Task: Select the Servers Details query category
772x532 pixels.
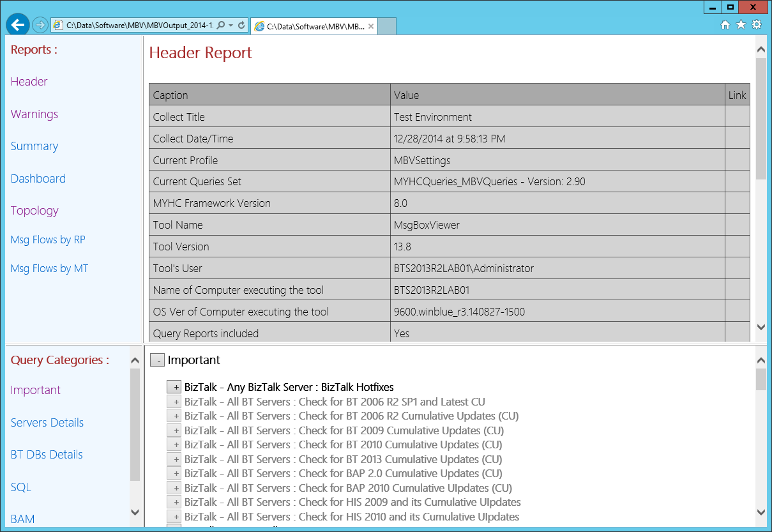Action: pos(47,423)
